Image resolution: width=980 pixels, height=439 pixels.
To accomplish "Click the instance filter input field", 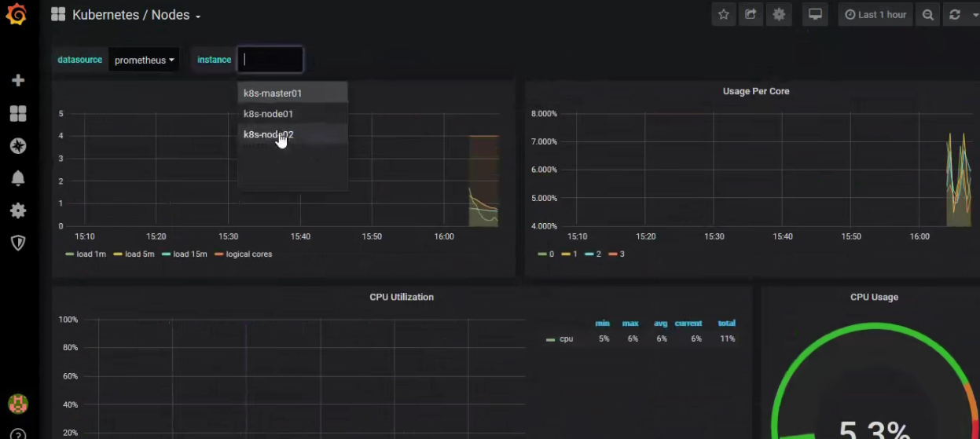I will (x=270, y=60).
